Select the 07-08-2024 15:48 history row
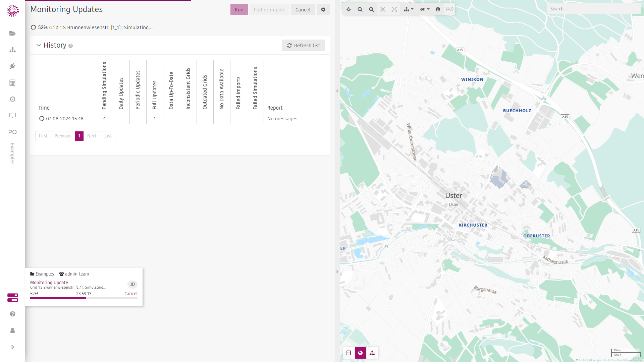644x362 pixels. (180, 119)
